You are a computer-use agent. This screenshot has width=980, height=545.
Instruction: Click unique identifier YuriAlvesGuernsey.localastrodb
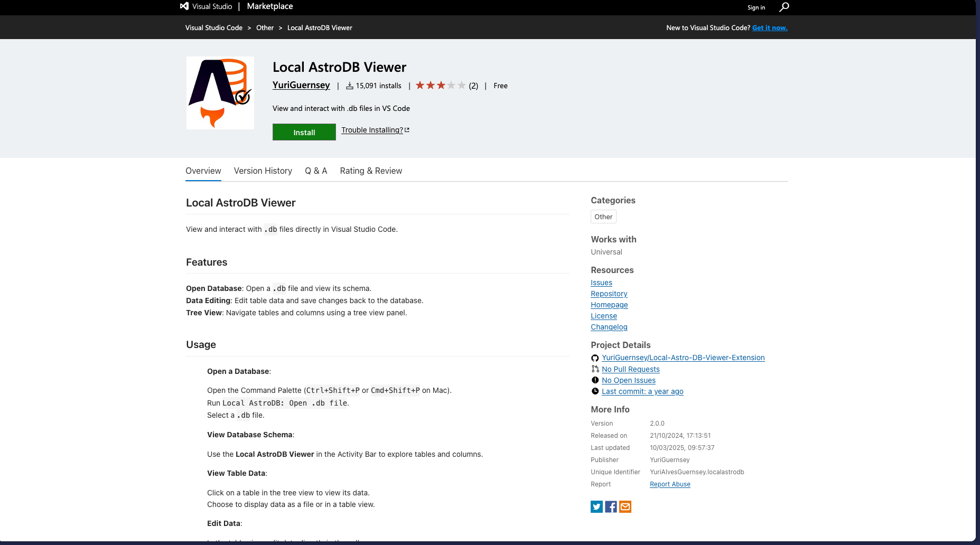click(697, 472)
